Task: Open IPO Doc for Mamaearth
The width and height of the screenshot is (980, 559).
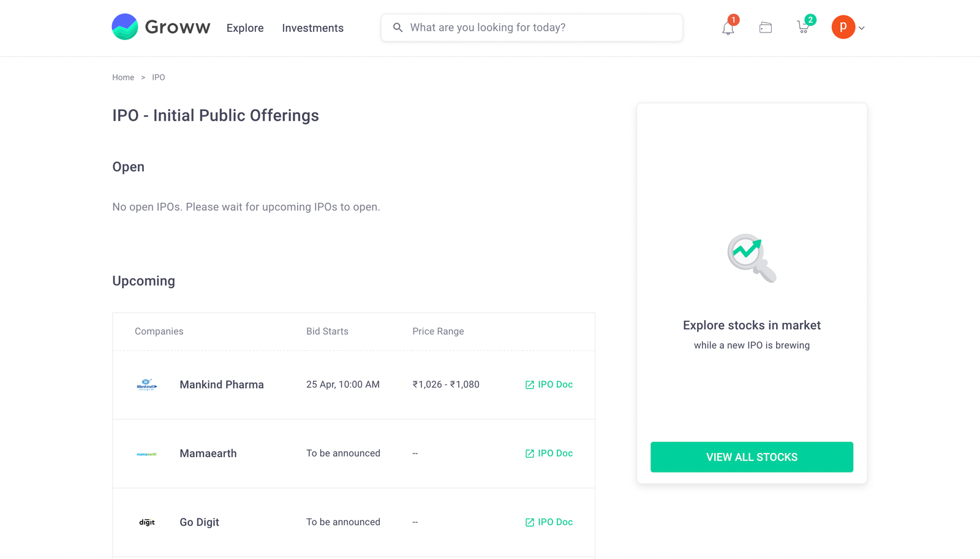Action: pyautogui.click(x=549, y=453)
